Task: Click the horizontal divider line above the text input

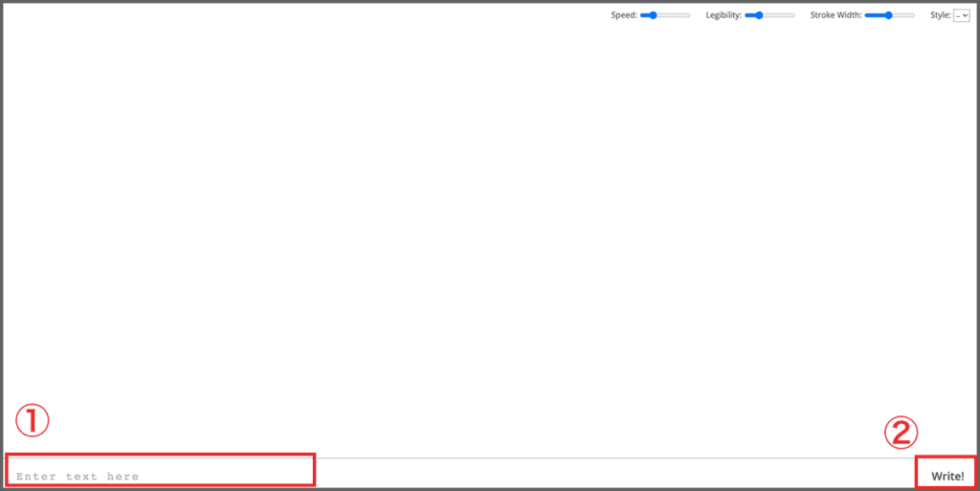Action: [612, 458]
